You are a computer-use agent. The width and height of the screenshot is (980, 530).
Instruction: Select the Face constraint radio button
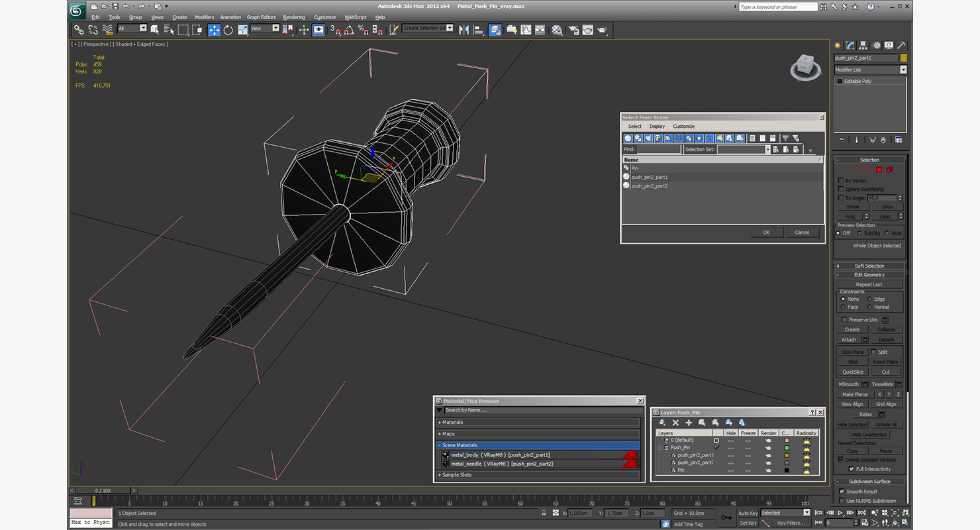tap(843, 307)
